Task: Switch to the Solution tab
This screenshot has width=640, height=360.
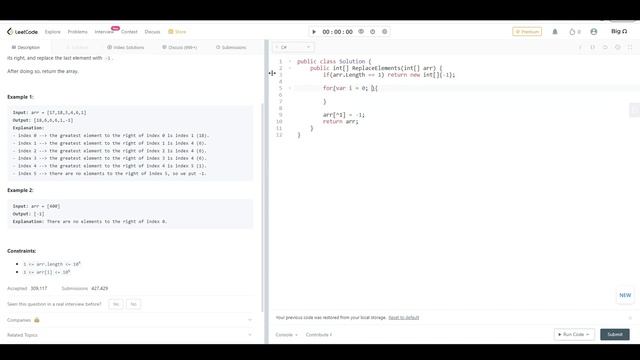Action: (x=77, y=47)
